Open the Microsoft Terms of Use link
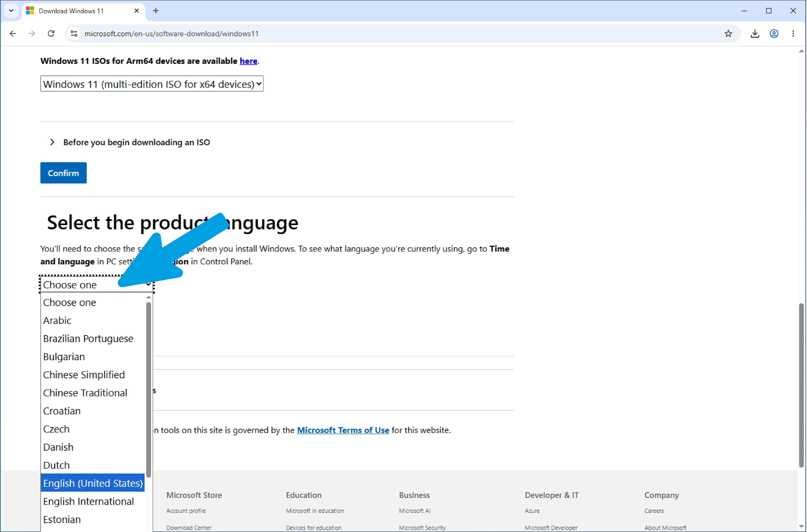This screenshot has width=807, height=532. point(343,430)
